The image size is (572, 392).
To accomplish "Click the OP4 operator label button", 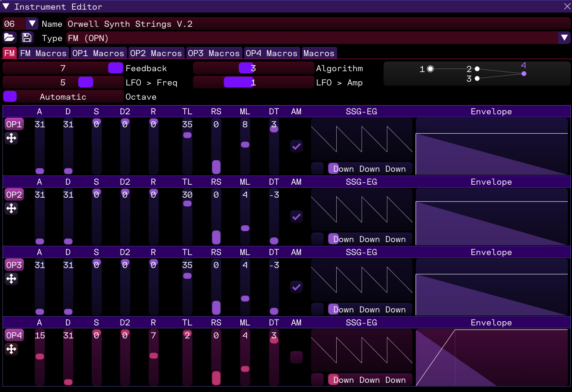I will point(14,335).
